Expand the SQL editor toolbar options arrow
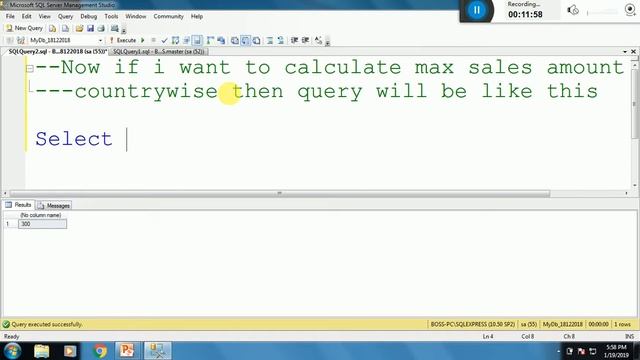The width and height of the screenshot is (640, 360). click(x=327, y=41)
